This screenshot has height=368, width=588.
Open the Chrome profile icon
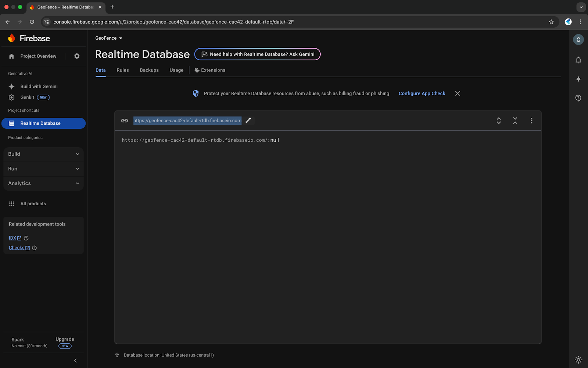pyautogui.click(x=568, y=22)
